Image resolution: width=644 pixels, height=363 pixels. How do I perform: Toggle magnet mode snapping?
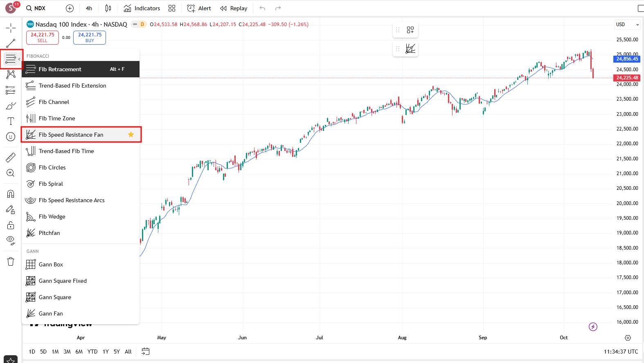(11, 194)
